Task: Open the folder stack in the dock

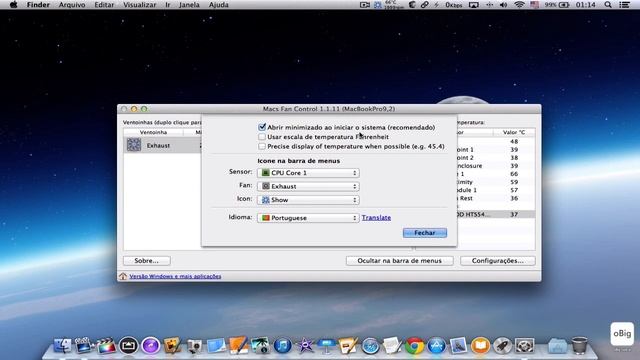Action: [x=557, y=345]
